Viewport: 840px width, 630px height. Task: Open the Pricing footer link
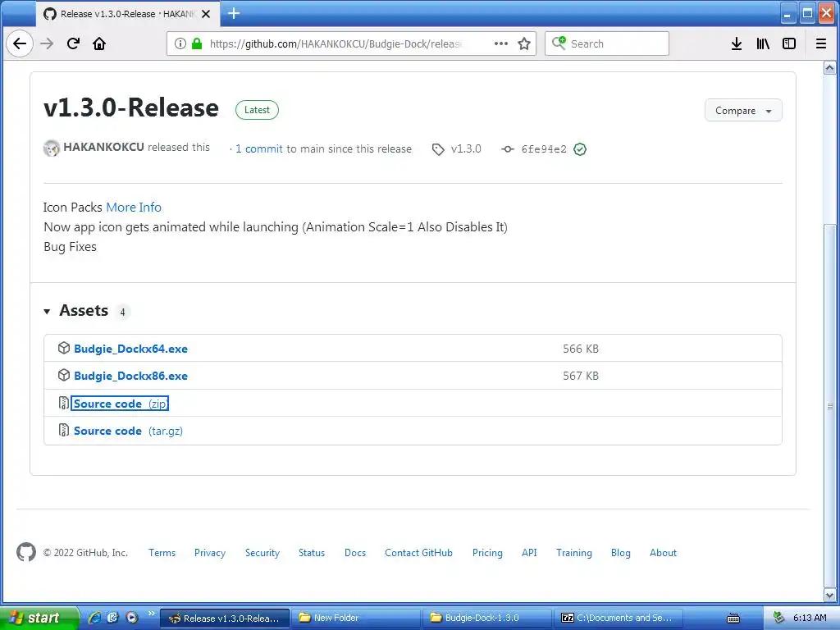(x=487, y=553)
